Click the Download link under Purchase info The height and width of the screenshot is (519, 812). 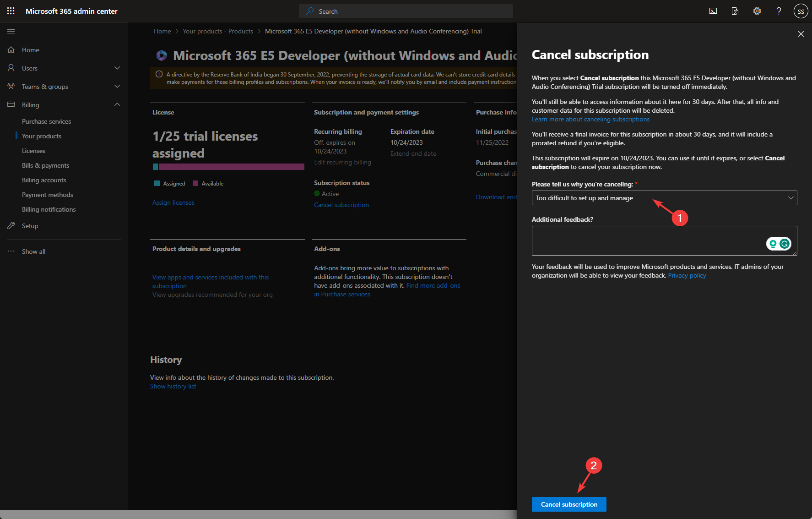coord(496,197)
